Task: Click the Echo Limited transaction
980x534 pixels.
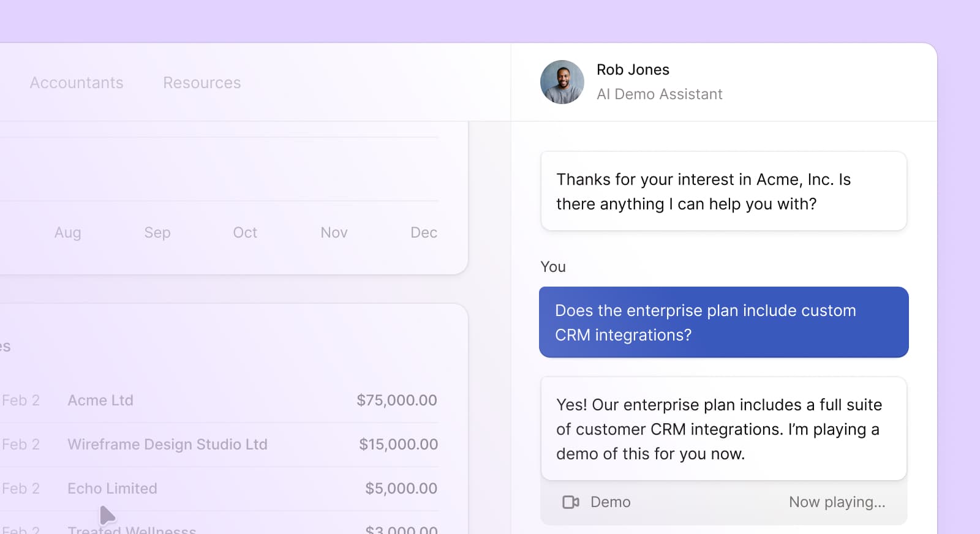Action: (x=112, y=489)
